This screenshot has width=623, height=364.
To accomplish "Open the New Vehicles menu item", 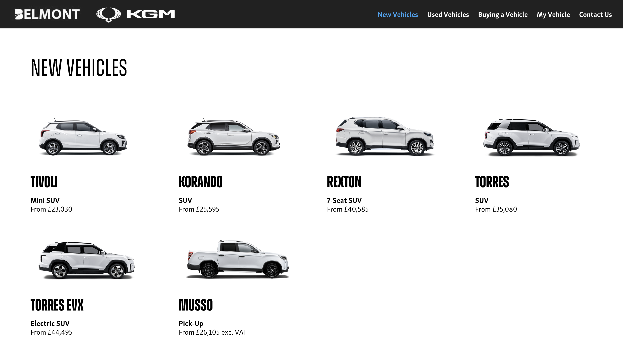I will tap(398, 15).
